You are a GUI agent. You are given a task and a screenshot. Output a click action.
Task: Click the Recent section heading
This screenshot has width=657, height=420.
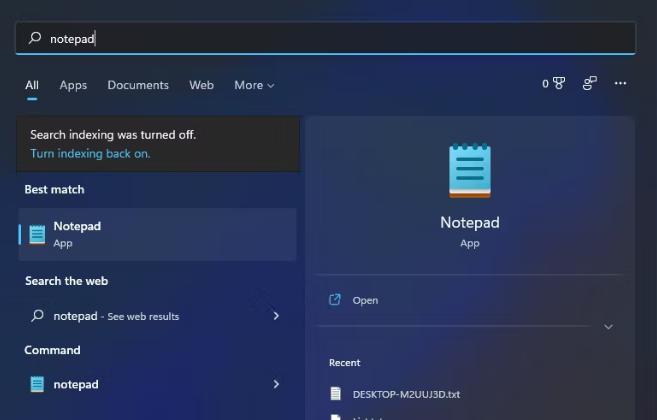[x=344, y=363]
